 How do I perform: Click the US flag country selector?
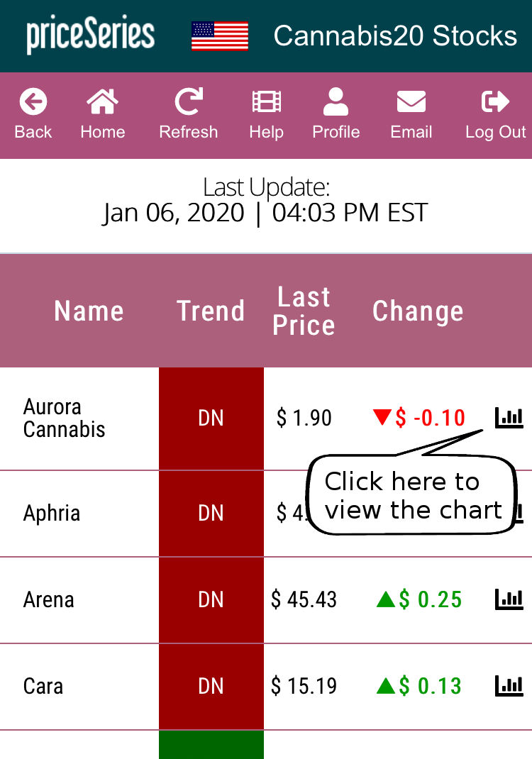click(220, 35)
